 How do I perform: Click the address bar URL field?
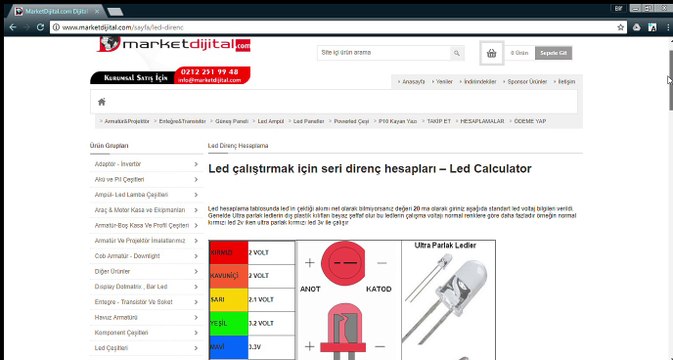pyautogui.click(x=337, y=27)
